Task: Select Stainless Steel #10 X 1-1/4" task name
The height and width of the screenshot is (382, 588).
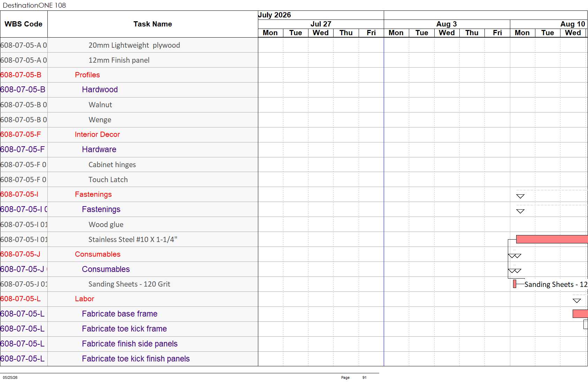Action: [x=133, y=240]
